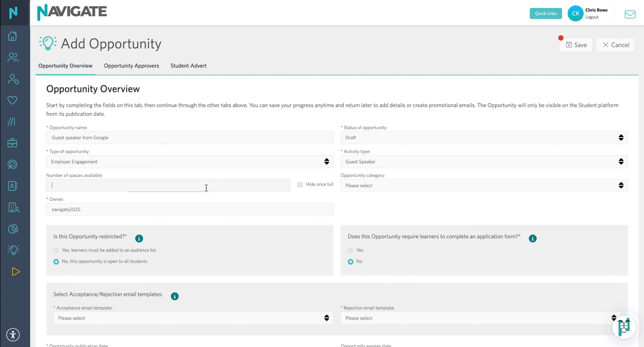
Task: Select Yes, learners must be added radio
Action: 56,251
